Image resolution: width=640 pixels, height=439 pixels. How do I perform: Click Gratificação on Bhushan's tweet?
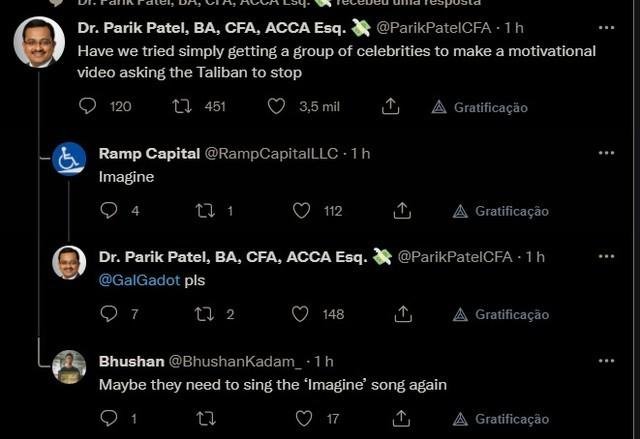tap(501, 419)
